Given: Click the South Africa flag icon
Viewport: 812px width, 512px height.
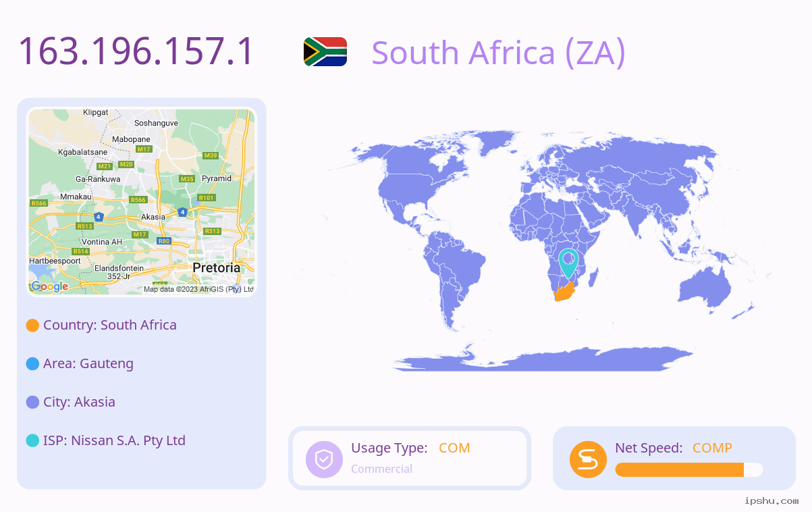Looking at the screenshot, I should coord(325,51).
